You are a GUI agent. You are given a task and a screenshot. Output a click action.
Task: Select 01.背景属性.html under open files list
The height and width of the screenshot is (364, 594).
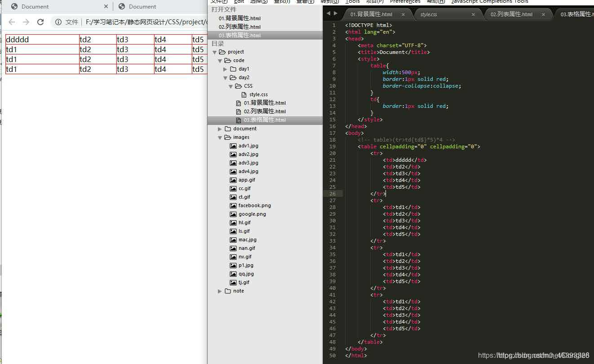click(239, 18)
